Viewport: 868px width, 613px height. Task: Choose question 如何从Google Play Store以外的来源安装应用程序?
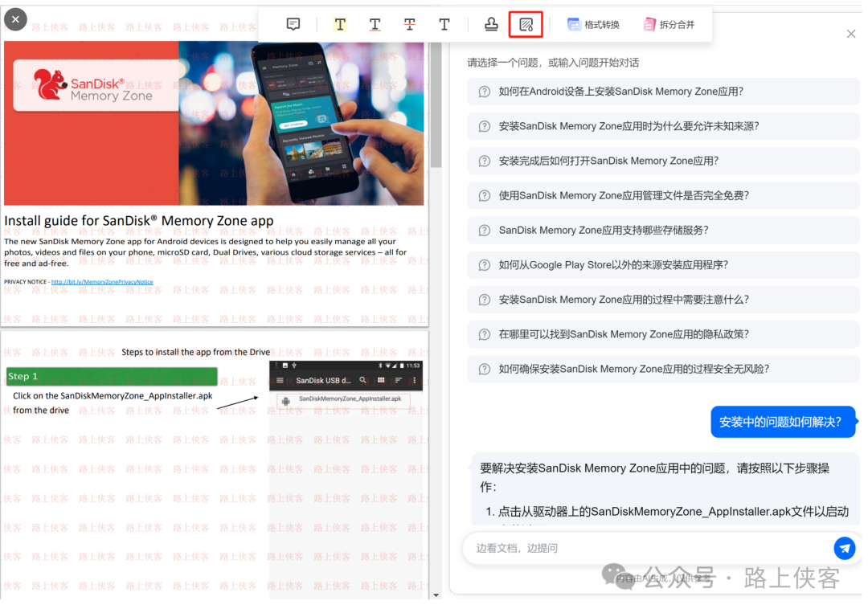[662, 265]
